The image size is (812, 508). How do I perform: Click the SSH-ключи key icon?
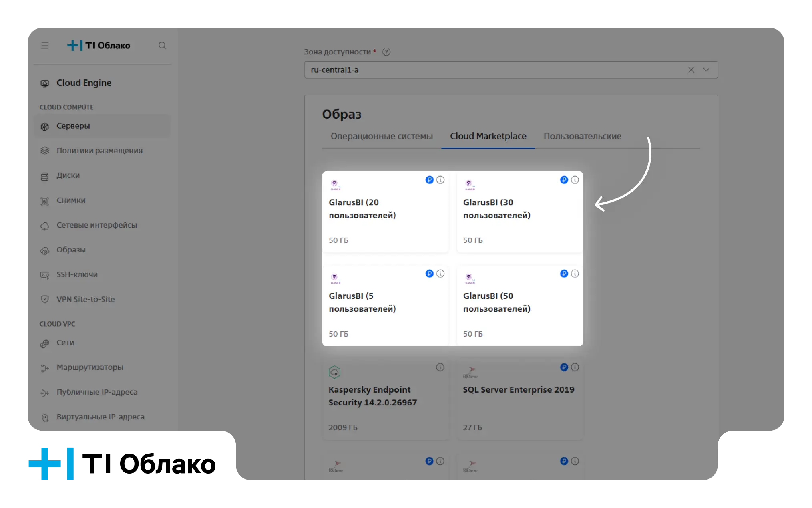[x=45, y=276]
